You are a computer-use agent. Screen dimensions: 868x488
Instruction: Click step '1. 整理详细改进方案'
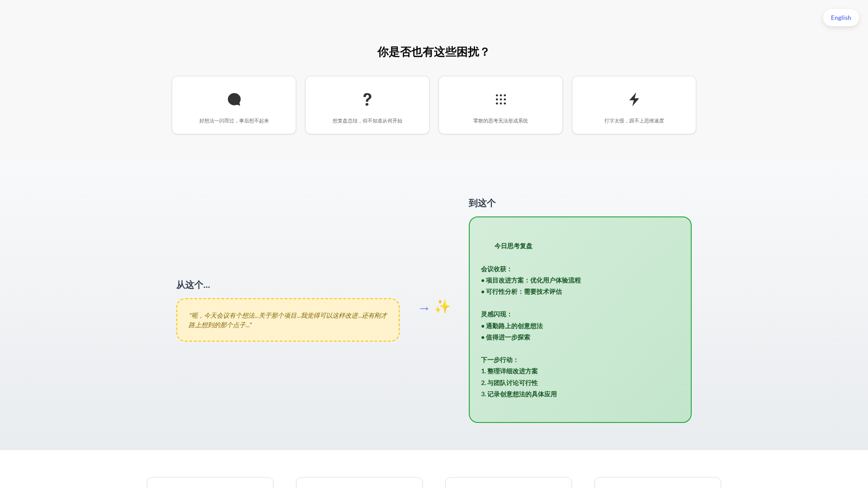coord(509,371)
